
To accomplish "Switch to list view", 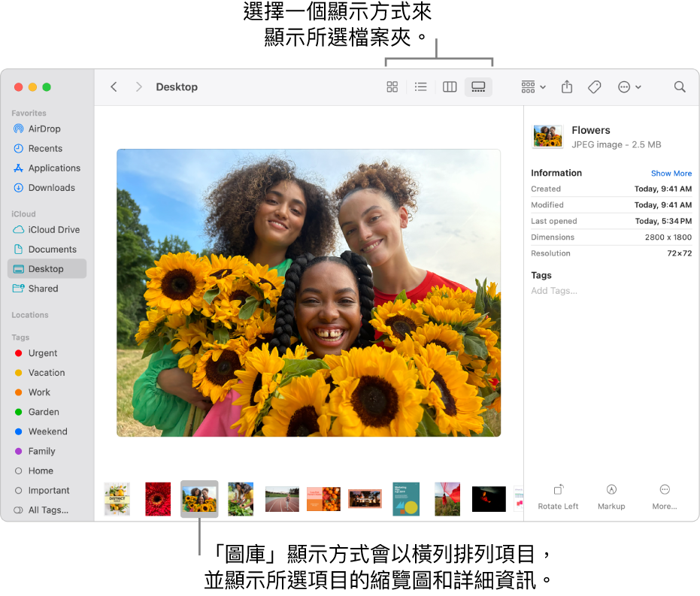I will pyautogui.click(x=420, y=87).
